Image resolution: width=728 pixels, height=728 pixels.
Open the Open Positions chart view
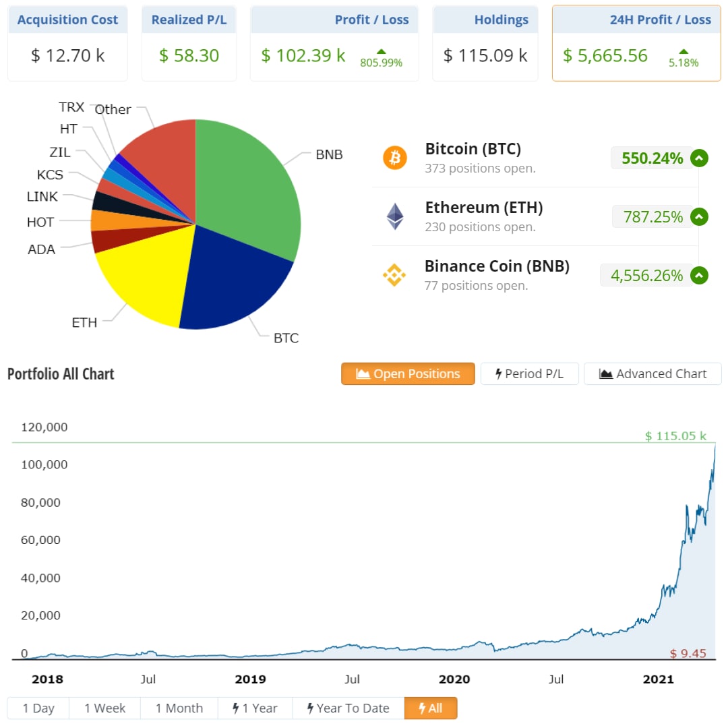point(408,373)
